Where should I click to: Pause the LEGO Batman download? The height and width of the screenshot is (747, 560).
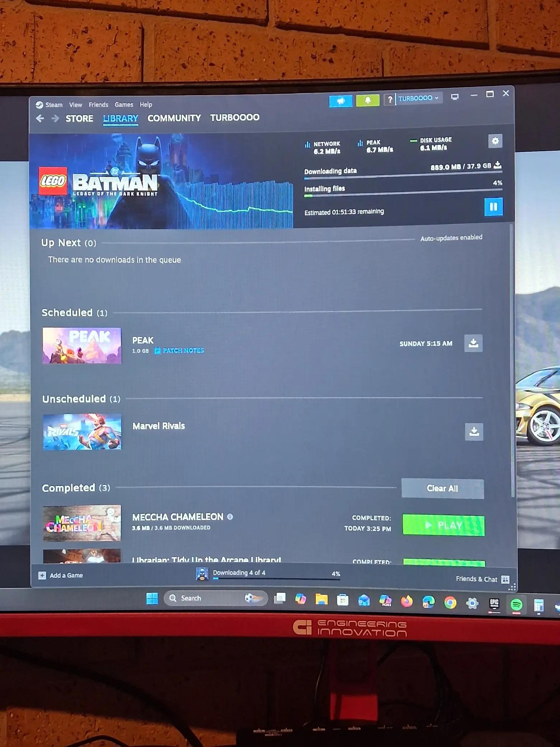493,207
